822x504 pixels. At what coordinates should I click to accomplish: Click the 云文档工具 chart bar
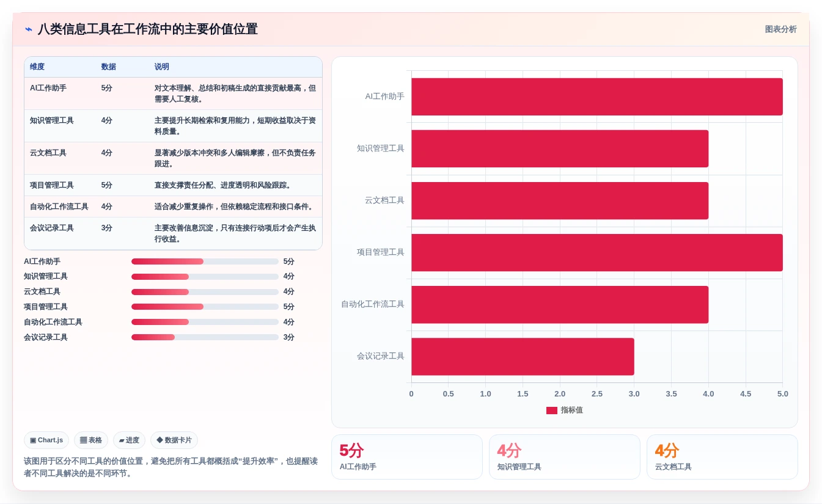pyautogui.click(x=560, y=200)
